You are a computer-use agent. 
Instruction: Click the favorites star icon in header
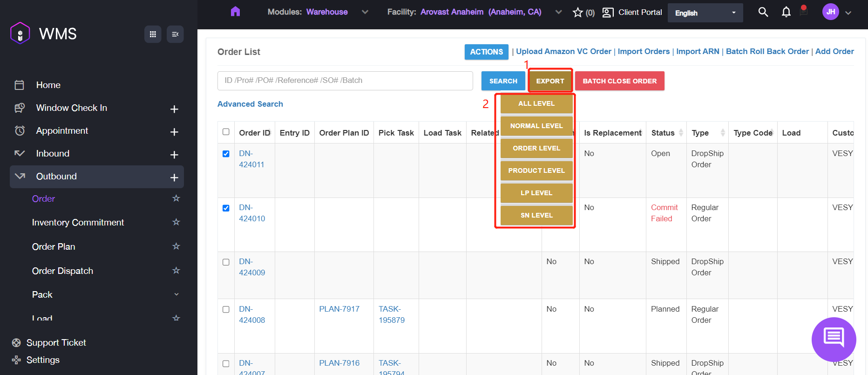click(x=578, y=13)
